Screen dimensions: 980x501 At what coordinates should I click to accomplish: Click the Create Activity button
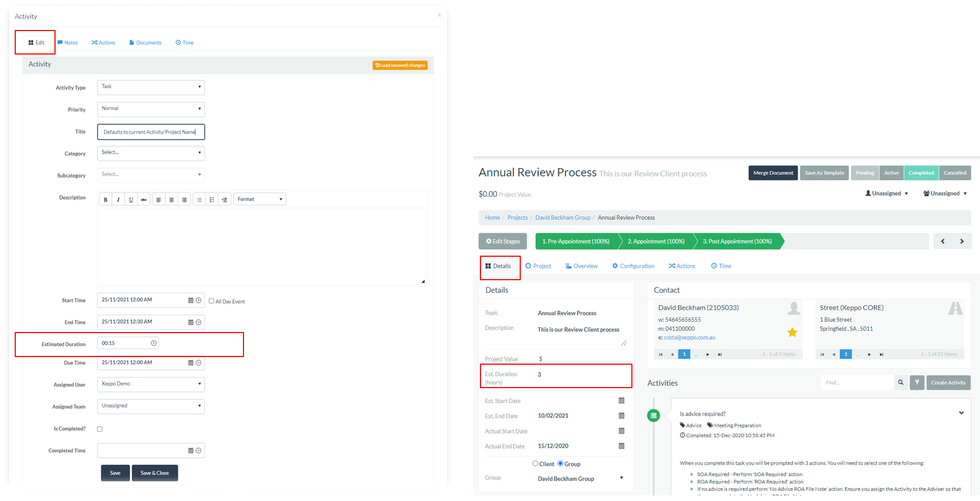(x=948, y=382)
